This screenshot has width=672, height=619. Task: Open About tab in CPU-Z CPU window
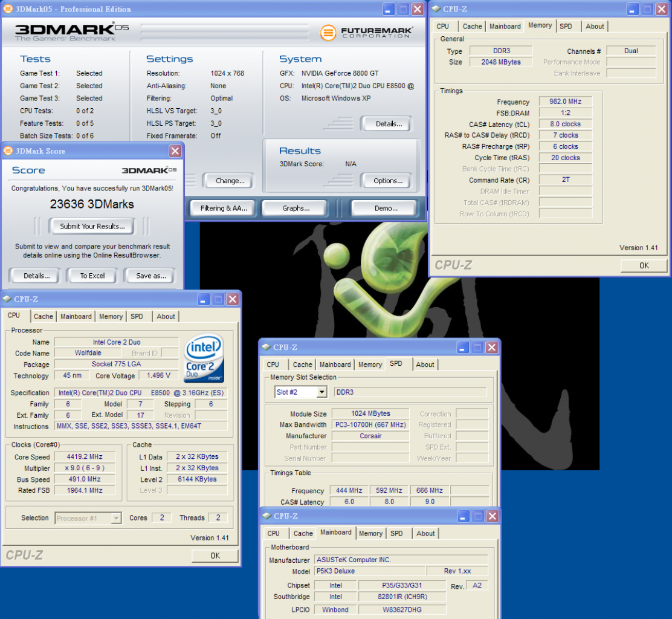click(166, 316)
